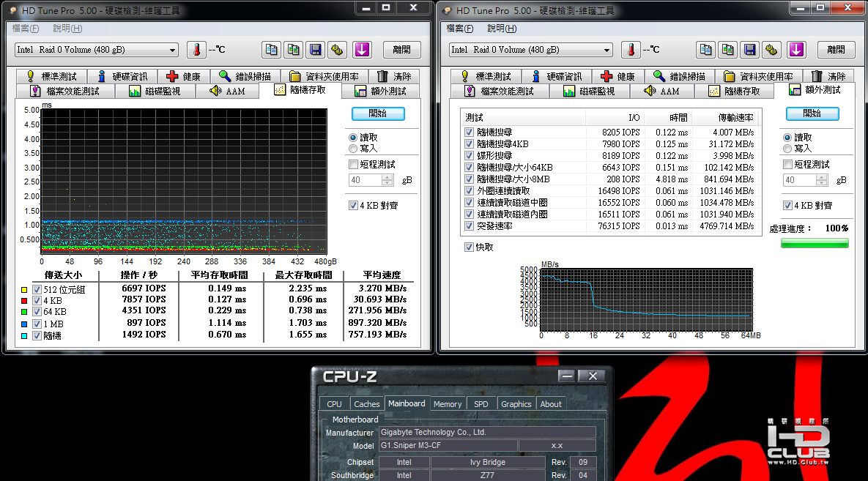Toggle 突發速率 test checkbox

click(469, 225)
